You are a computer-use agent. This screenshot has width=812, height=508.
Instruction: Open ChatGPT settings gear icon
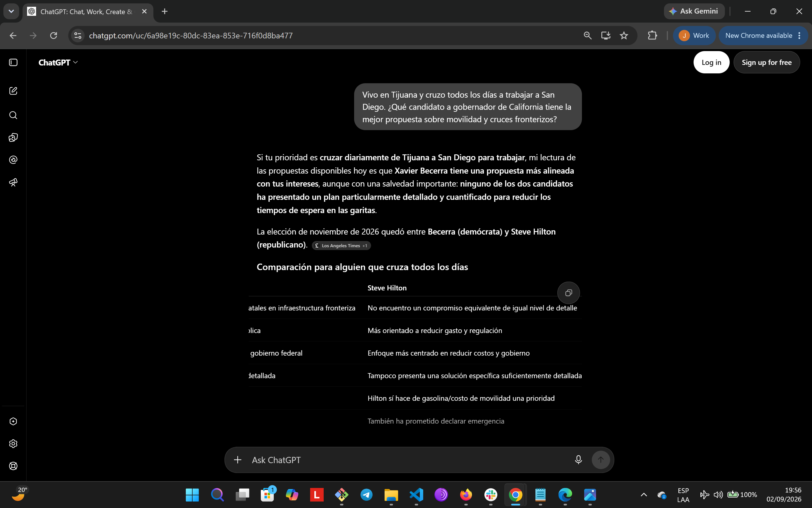(x=13, y=443)
